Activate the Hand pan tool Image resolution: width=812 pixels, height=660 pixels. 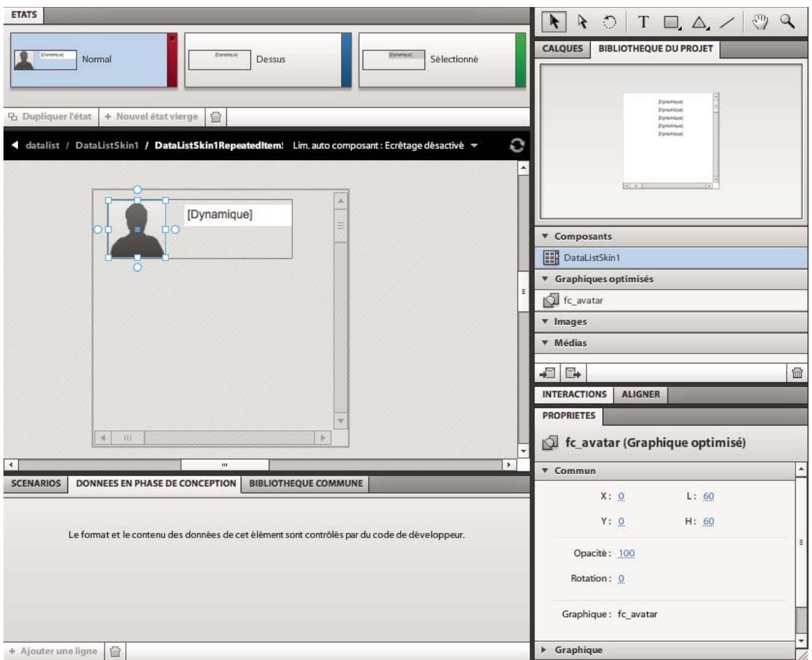click(x=760, y=22)
